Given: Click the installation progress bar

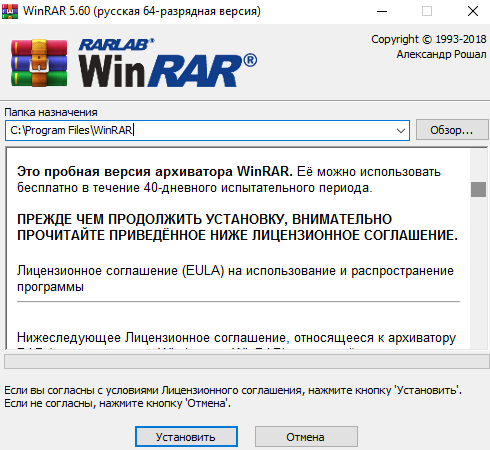Looking at the screenshot, I should tap(247, 361).
